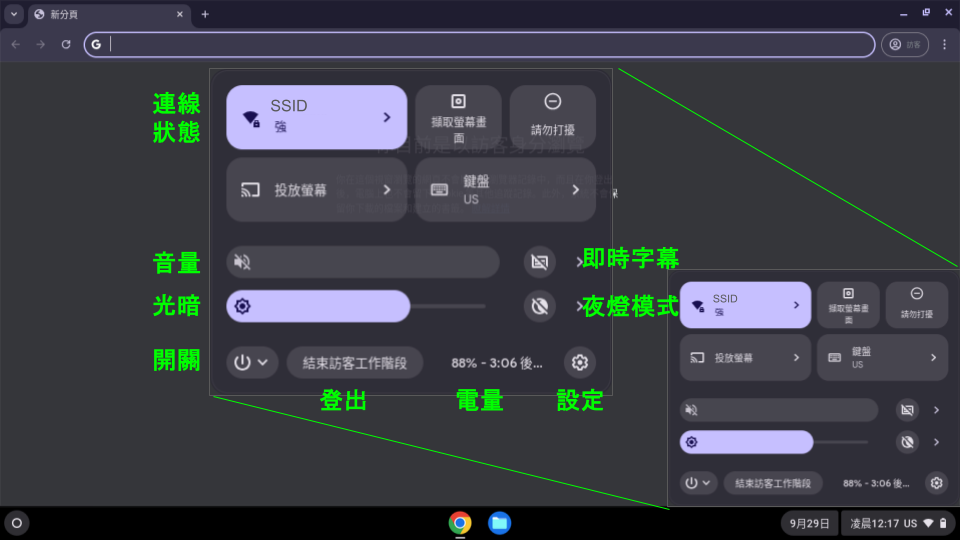Click battery 88% text in small panel
Screen dimensions: 960x540
point(876,483)
